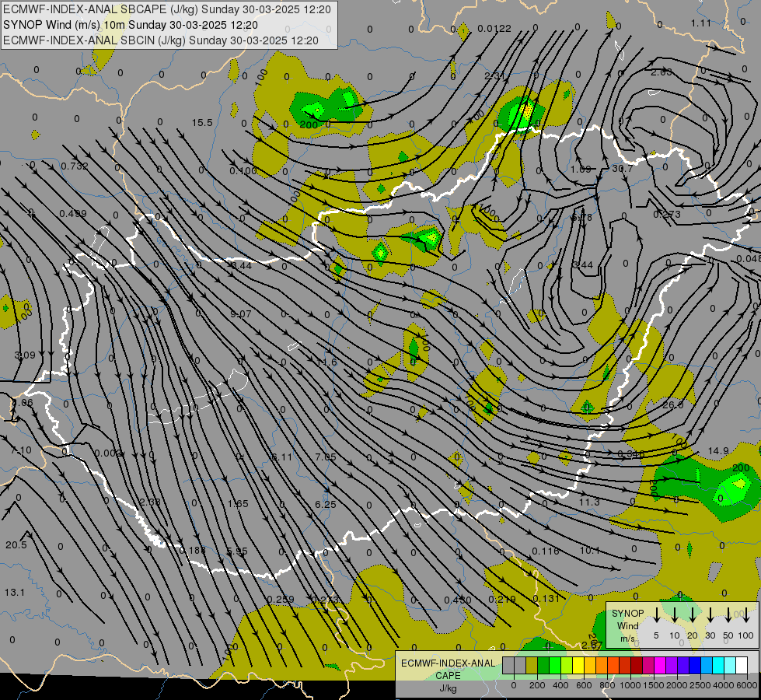This screenshot has width=761, height=700.
Task: Pick the sky blue CAPE legend swatch
Action: coord(706,666)
